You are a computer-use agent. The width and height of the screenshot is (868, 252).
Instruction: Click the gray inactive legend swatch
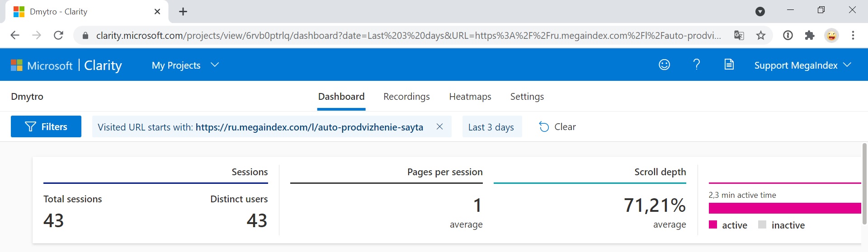click(762, 224)
